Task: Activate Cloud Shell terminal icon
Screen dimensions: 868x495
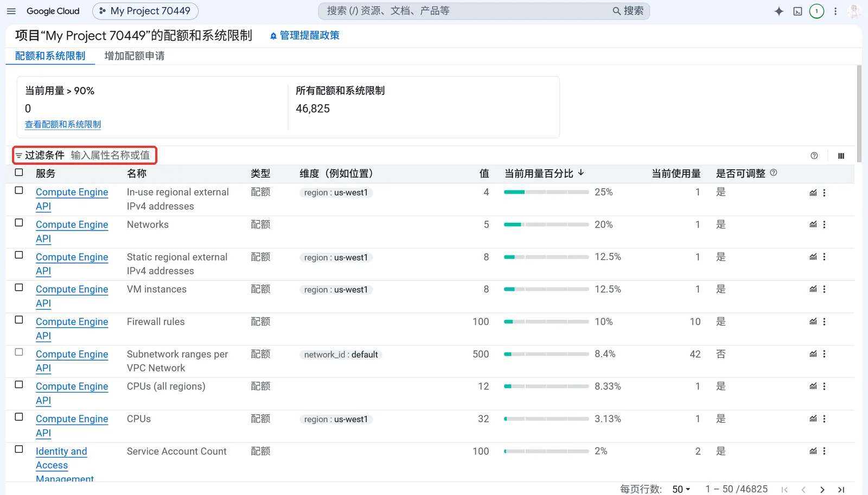Action: 797,11
